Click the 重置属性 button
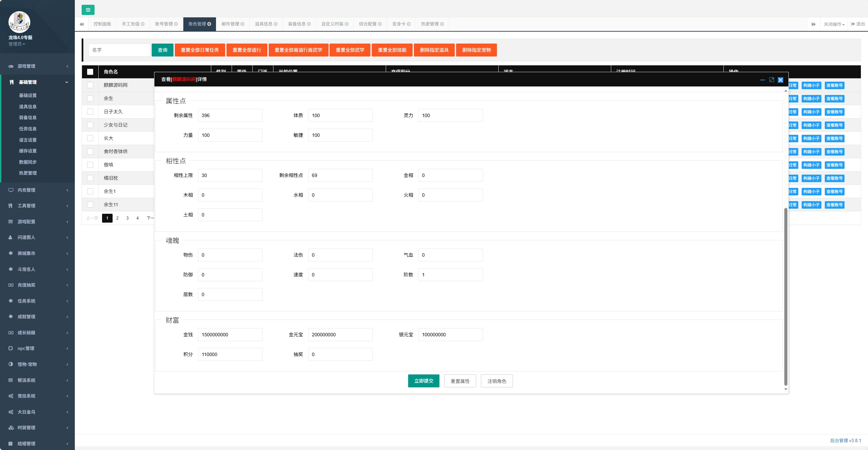Viewport: 868px width, 450px height. pos(460,381)
